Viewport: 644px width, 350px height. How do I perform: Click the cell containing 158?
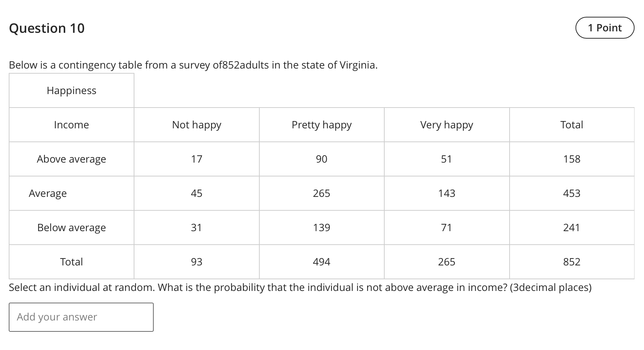click(572, 159)
